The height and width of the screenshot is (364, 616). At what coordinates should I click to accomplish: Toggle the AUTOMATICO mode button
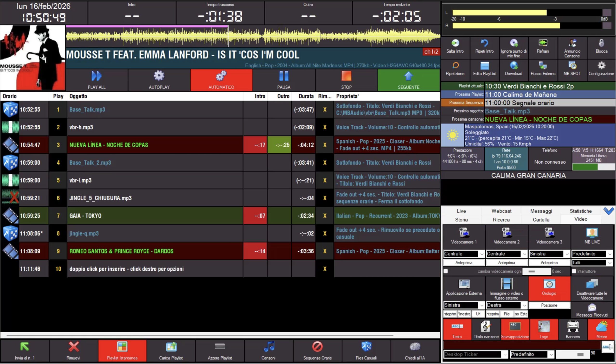pyautogui.click(x=221, y=80)
